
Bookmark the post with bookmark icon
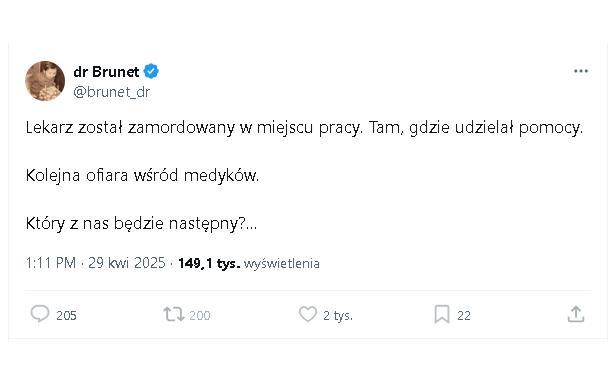pos(442,314)
